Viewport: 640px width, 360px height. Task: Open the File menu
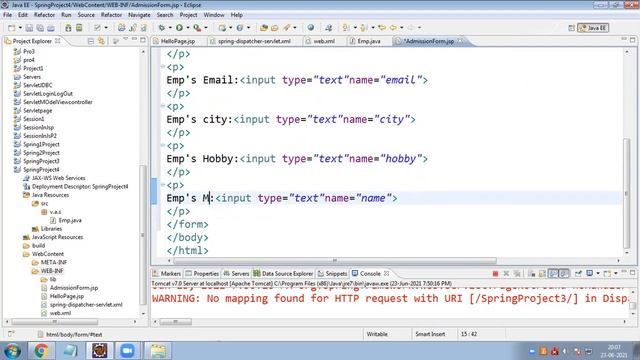(x=7, y=15)
